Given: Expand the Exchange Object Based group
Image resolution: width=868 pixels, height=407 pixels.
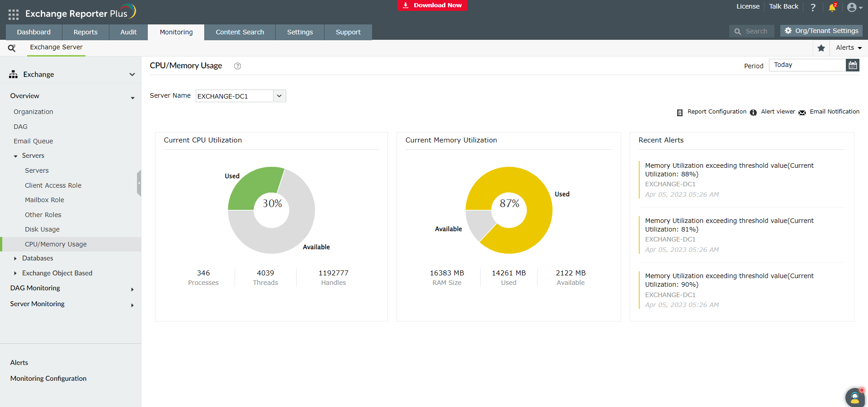Looking at the screenshot, I should pos(15,273).
